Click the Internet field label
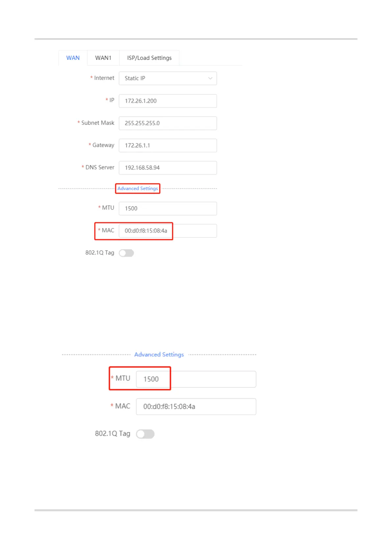The image size is (392, 554). coord(104,78)
